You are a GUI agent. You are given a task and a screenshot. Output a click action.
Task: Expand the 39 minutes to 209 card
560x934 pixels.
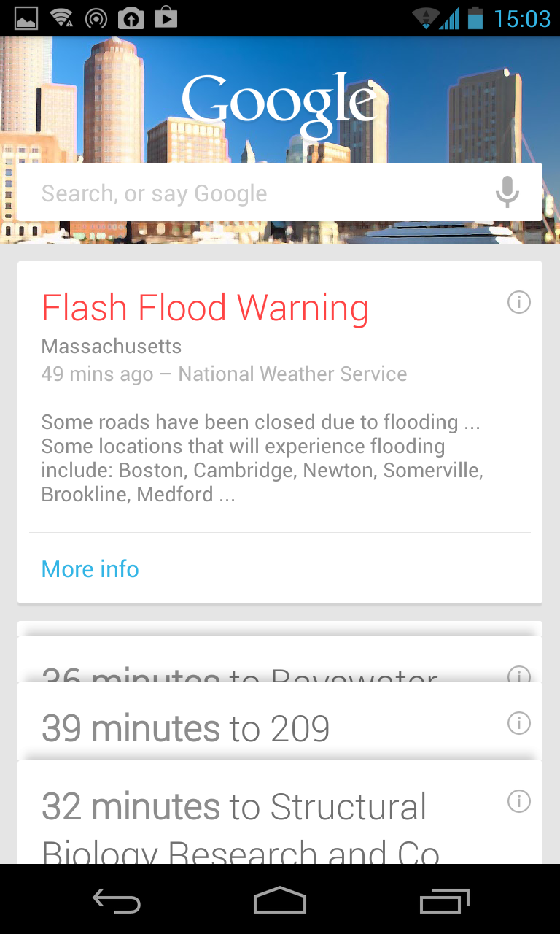click(x=187, y=728)
